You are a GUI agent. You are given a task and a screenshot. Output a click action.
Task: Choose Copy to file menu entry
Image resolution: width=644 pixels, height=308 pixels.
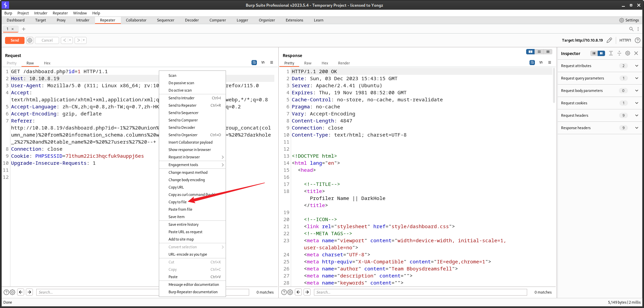[192, 202]
